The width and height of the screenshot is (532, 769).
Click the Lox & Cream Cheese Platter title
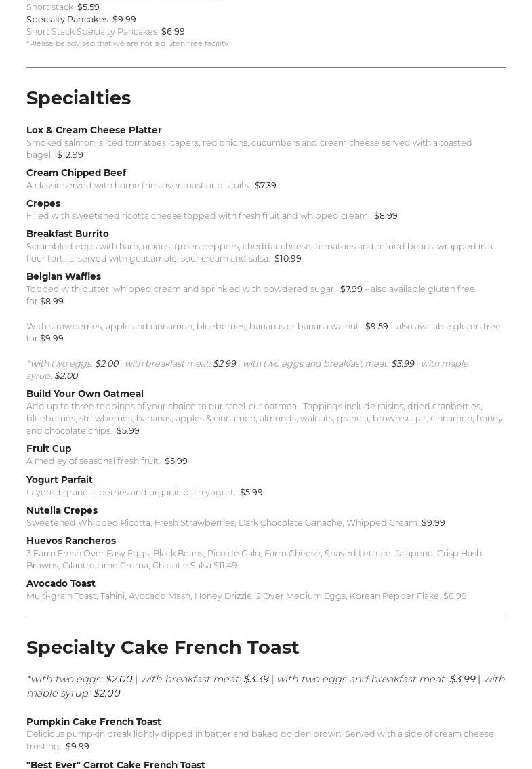click(94, 130)
